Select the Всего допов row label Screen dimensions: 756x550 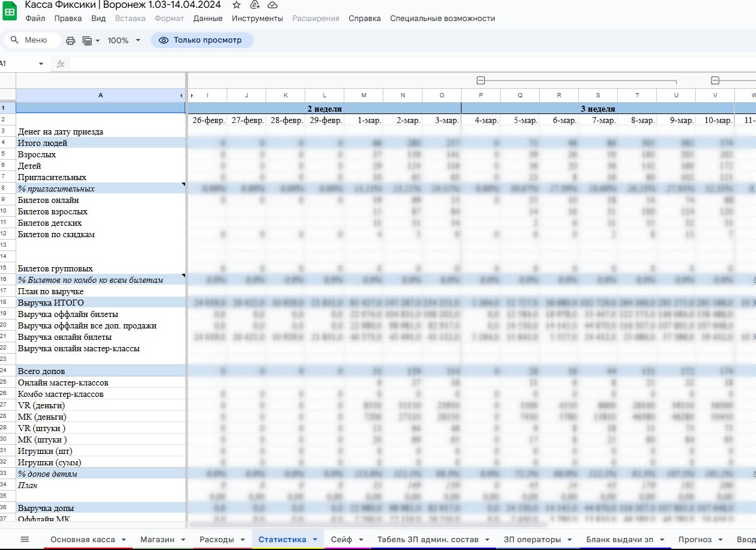pos(100,371)
